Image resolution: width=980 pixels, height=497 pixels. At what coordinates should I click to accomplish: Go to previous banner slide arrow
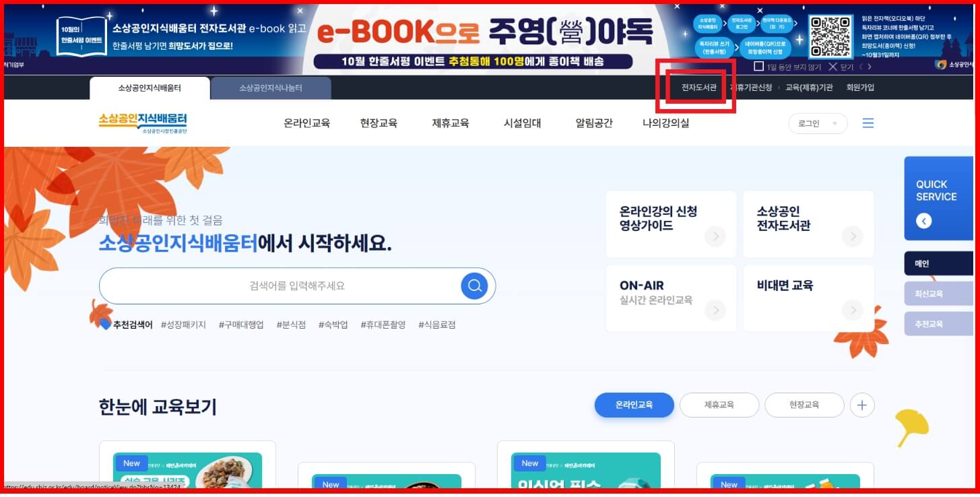(860, 67)
